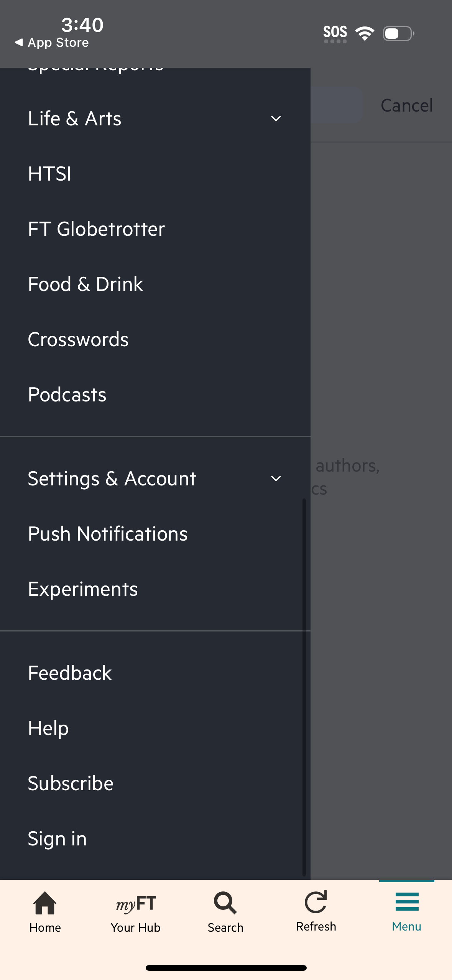Screen dimensions: 452x980
Task: Tap the Refresh arrow icon
Action: click(316, 902)
